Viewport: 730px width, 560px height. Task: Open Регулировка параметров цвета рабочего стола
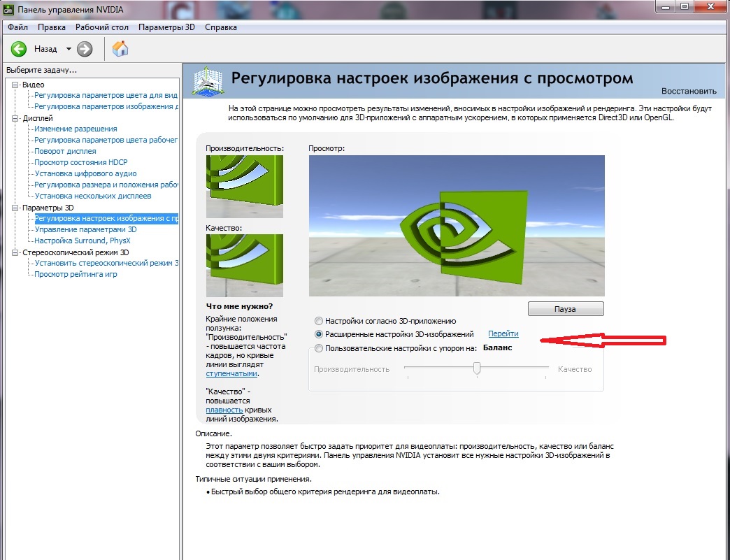coord(106,140)
